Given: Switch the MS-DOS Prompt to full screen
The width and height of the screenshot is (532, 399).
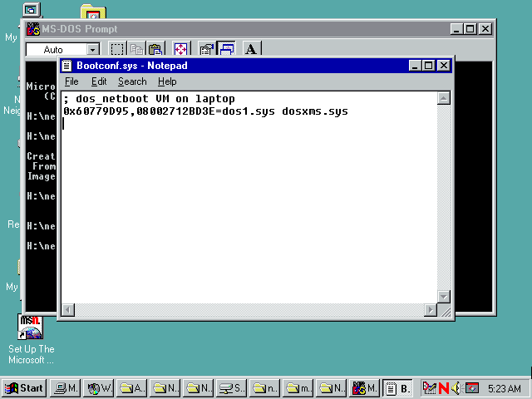Looking at the screenshot, I should click(180, 50).
